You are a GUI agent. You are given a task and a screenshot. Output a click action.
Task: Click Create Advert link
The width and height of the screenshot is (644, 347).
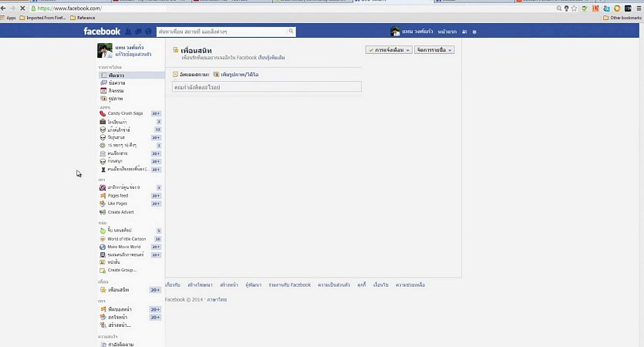click(x=120, y=212)
